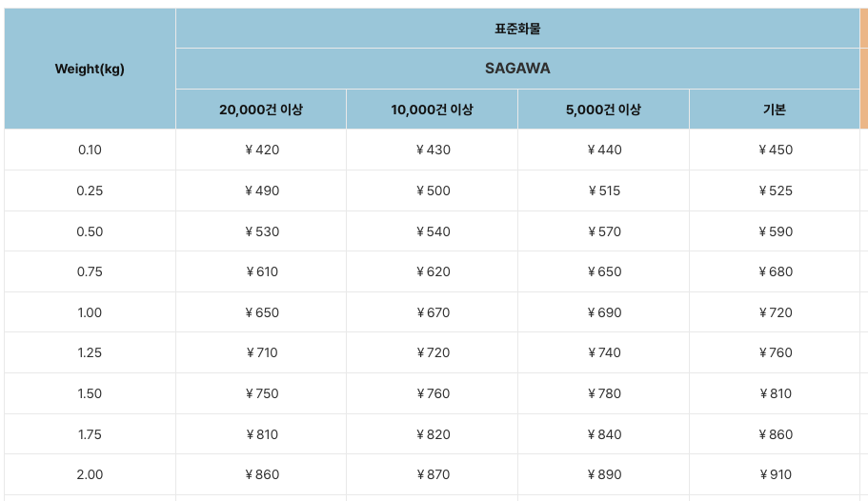
Task: Click the ¥540 price cell
Action: pyautogui.click(x=432, y=231)
